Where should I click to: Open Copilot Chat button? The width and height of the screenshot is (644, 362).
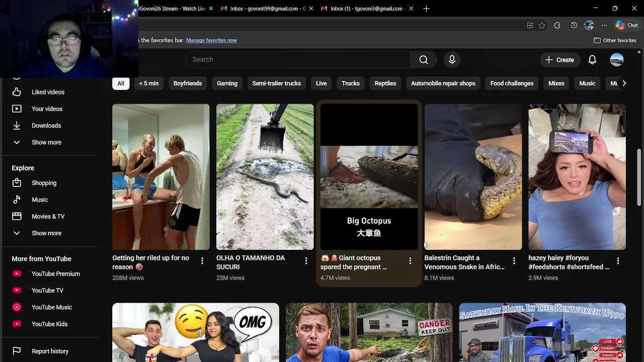coord(627,26)
